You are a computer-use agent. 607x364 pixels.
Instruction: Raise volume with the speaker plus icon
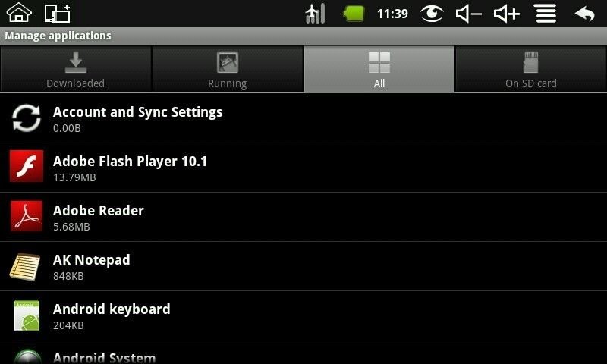506,14
